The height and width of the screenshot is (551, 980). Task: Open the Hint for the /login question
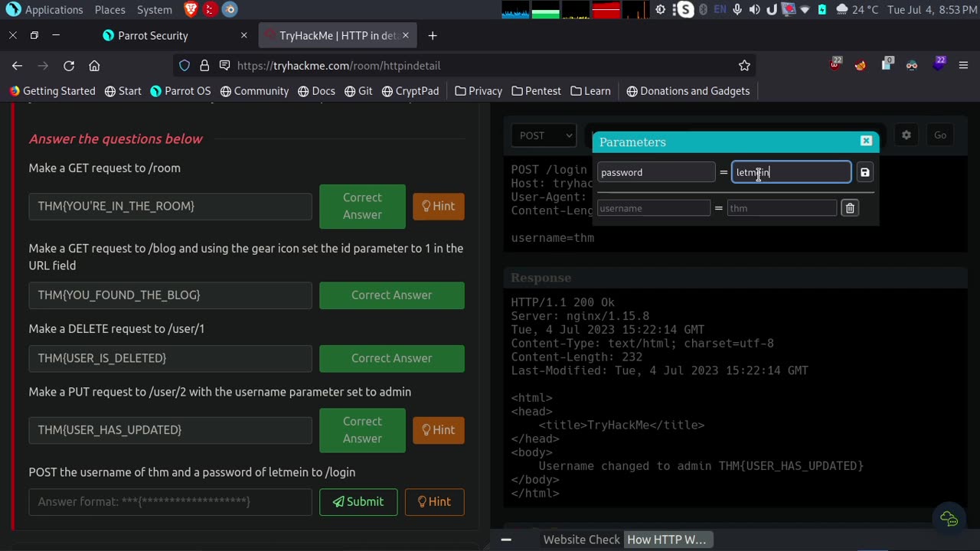pos(434,502)
